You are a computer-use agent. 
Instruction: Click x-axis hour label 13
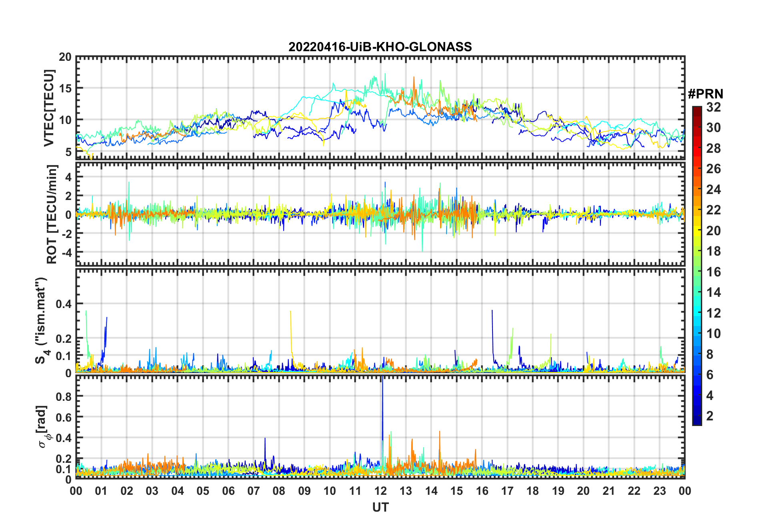click(x=406, y=491)
